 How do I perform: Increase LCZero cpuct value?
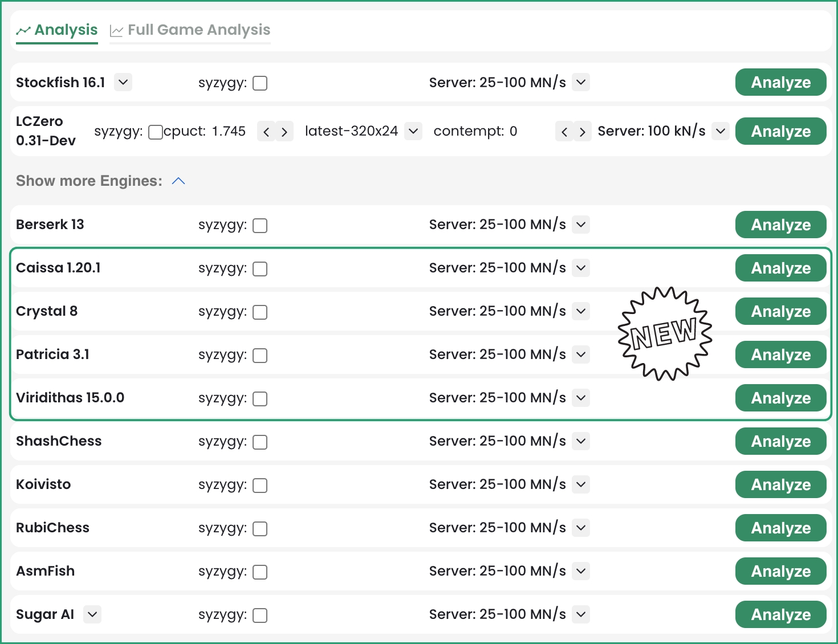[284, 132]
